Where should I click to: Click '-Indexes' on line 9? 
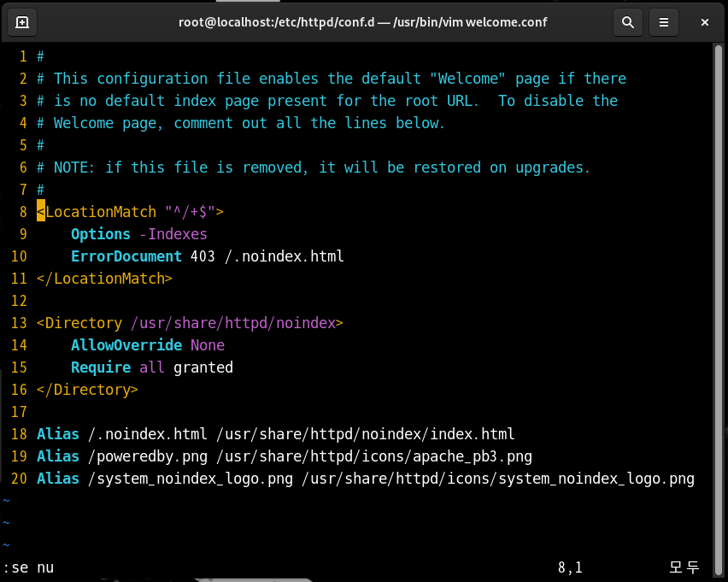[x=173, y=234]
